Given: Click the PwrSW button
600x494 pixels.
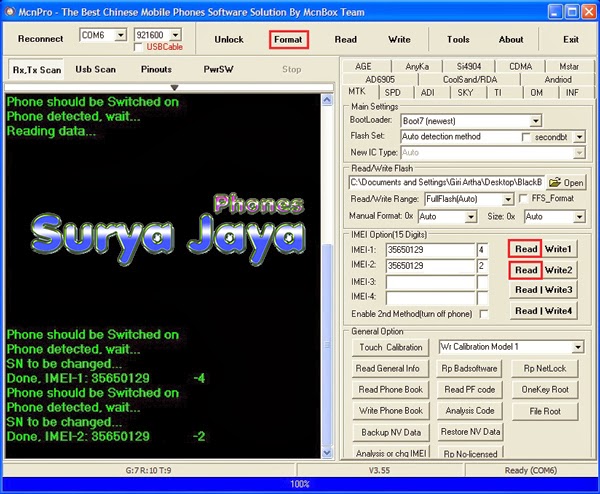Looking at the screenshot, I should click(218, 69).
